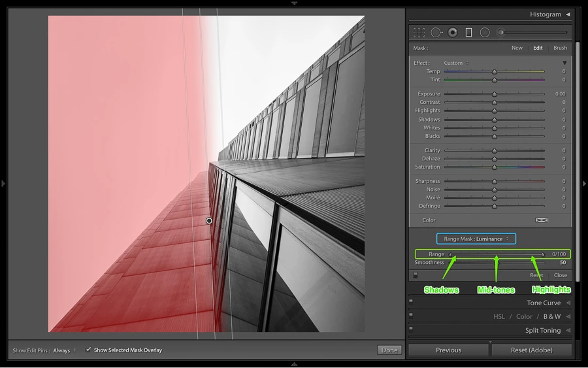588x368 pixels.
Task: Click Close in the filter panel
Action: click(561, 275)
